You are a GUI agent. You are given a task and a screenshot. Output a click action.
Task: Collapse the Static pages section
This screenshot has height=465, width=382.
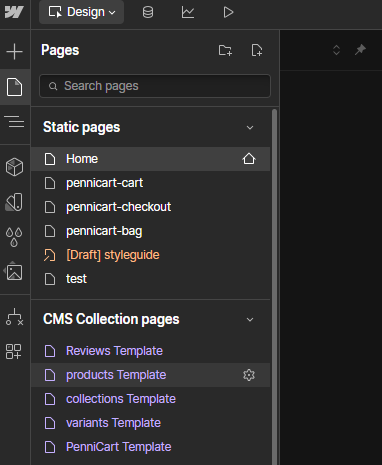click(250, 128)
